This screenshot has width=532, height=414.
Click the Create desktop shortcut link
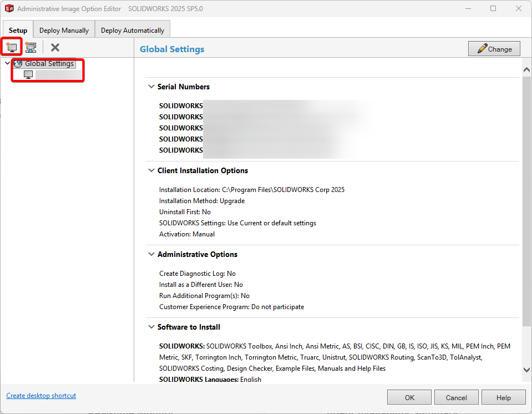tap(41, 396)
